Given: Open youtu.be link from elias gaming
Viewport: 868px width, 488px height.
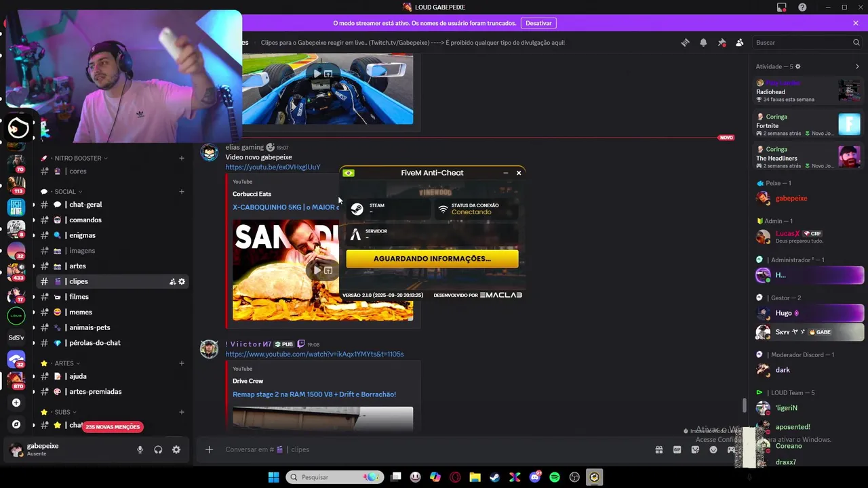Looking at the screenshot, I should [273, 167].
